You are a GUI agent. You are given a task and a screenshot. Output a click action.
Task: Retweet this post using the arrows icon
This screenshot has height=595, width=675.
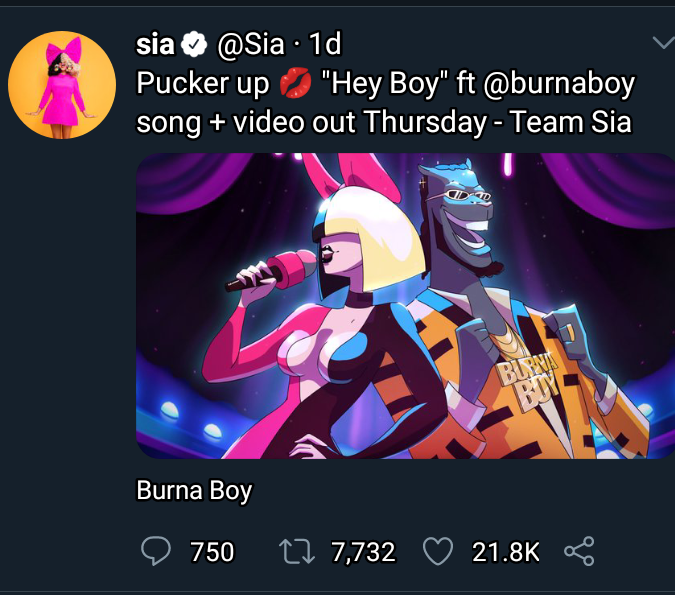296,551
